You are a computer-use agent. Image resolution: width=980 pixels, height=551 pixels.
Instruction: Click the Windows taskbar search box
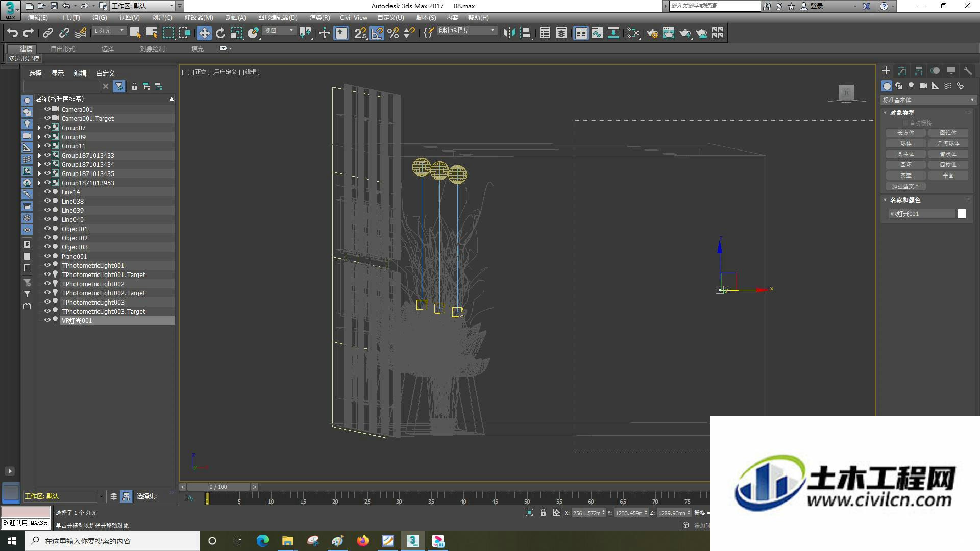(x=112, y=541)
